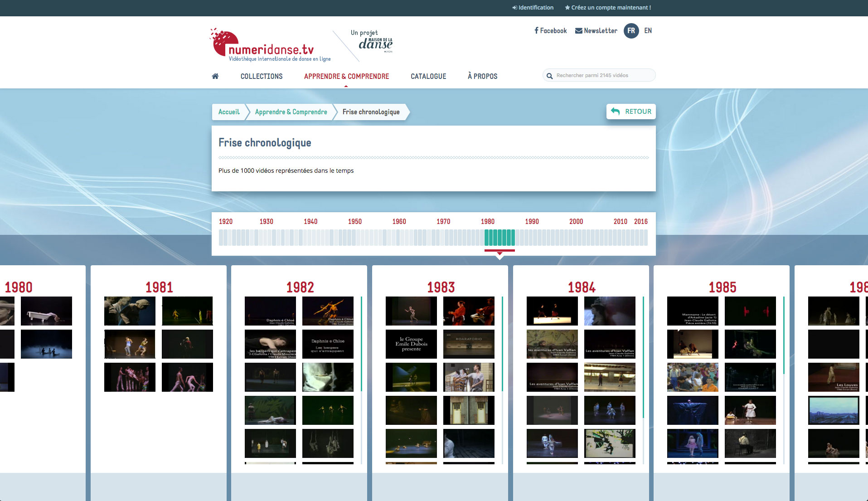Open first 1981 video thumbnail
868x501 pixels.
point(130,311)
